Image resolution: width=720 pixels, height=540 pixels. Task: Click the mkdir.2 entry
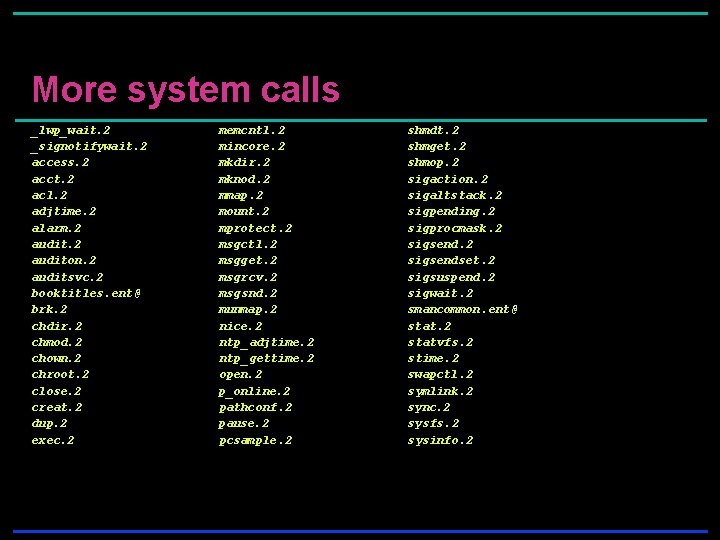coord(244,163)
